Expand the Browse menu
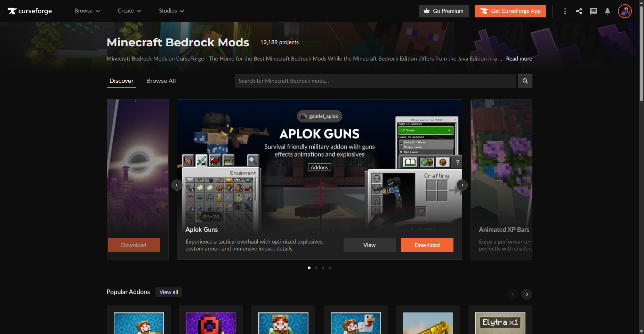 87,11
